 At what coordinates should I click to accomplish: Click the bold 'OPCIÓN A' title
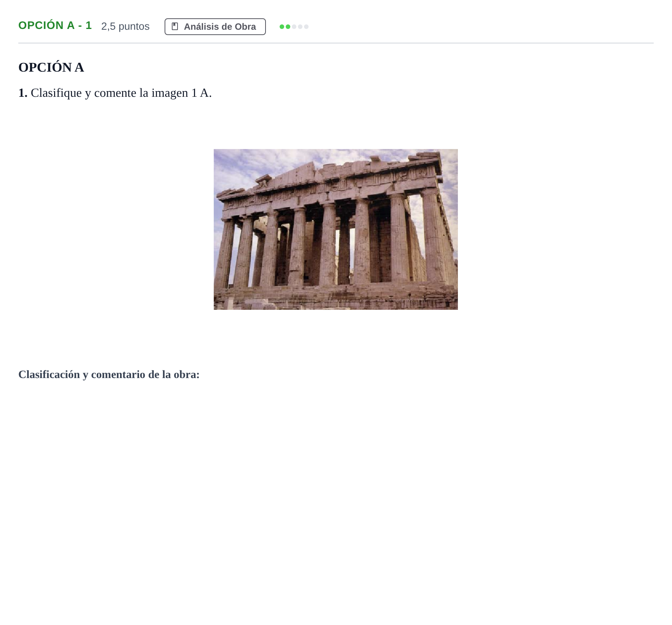tap(51, 67)
